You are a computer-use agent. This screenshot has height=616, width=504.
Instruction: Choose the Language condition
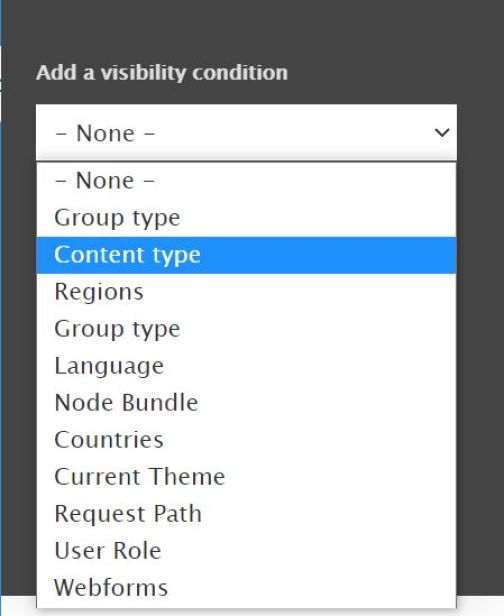click(x=246, y=366)
